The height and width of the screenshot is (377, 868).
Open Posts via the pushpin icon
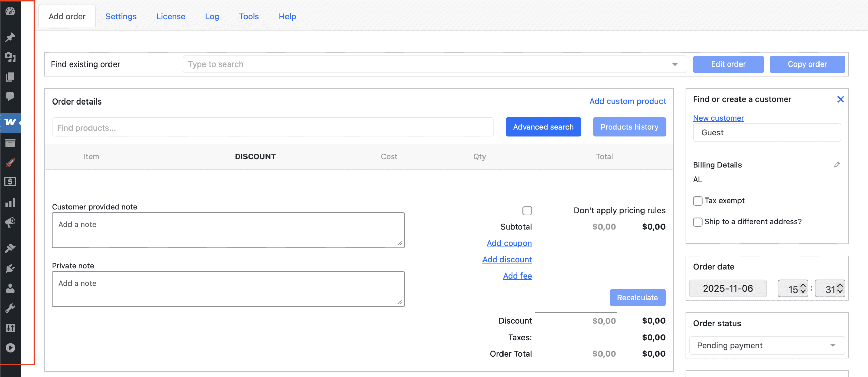click(x=10, y=37)
